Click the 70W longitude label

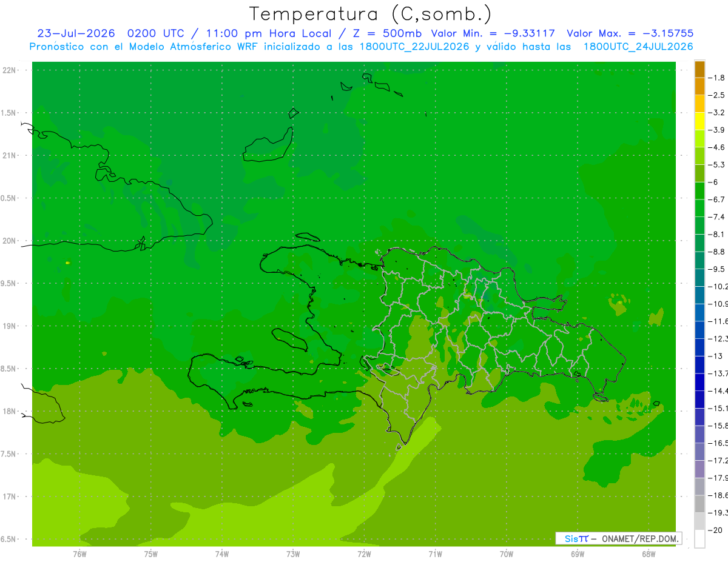click(507, 554)
